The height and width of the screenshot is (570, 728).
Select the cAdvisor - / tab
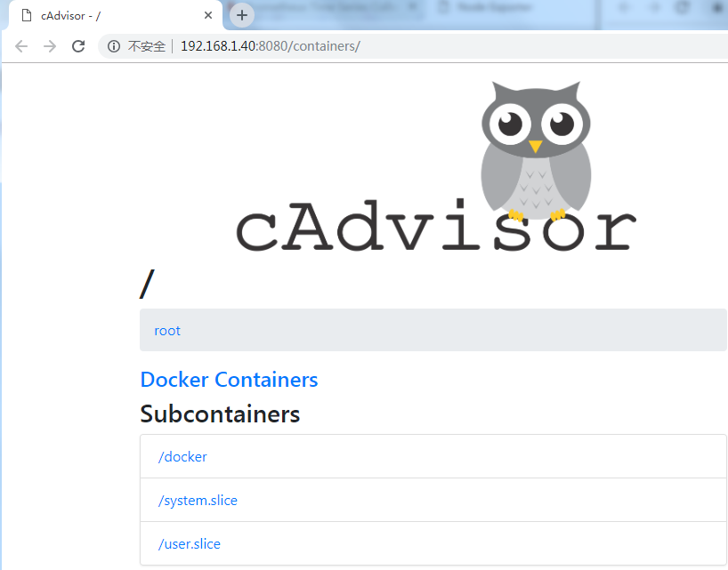[x=114, y=16]
